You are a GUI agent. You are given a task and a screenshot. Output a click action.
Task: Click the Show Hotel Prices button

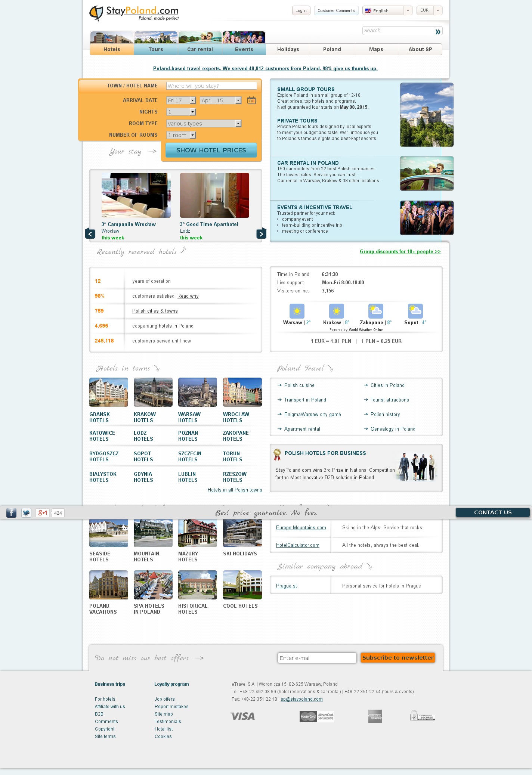[x=211, y=150]
